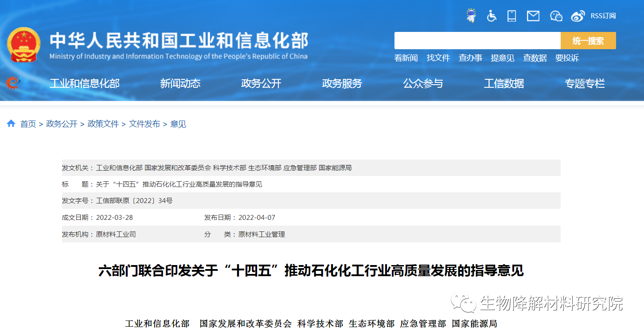Screen dimensions: 644x332
Task: Open the 专题专栏 navigation item
Action: pyautogui.click(x=585, y=83)
